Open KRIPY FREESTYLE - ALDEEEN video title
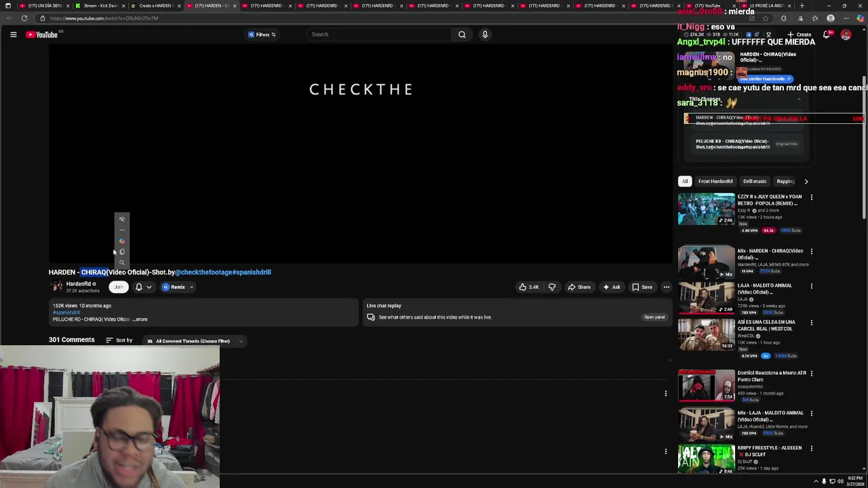Image resolution: width=868 pixels, height=488 pixels. click(x=770, y=451)
